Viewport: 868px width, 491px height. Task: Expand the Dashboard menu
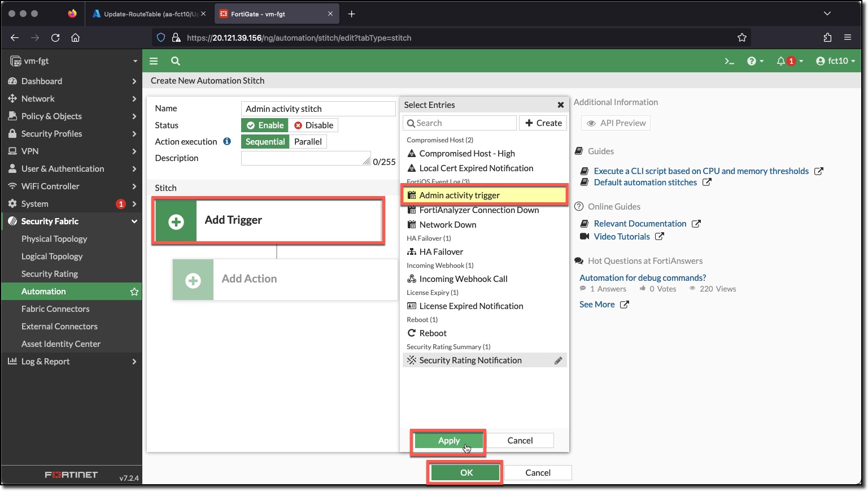click(72, 81)
